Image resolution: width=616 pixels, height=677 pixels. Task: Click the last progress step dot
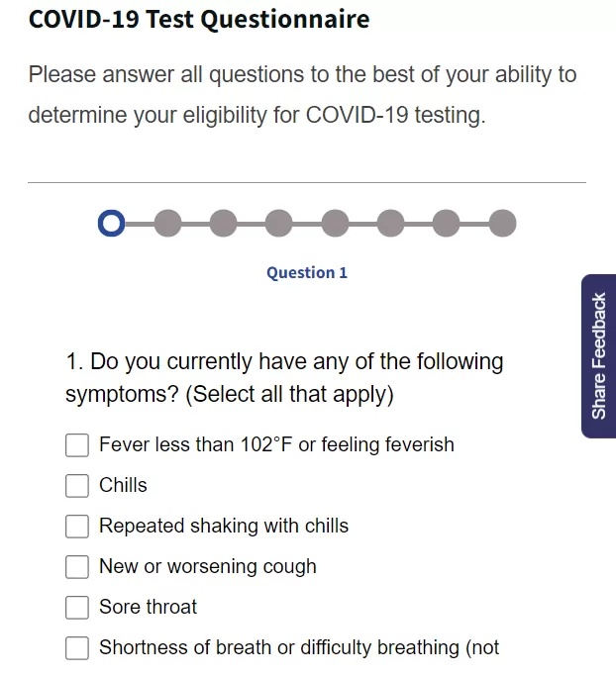502,224
